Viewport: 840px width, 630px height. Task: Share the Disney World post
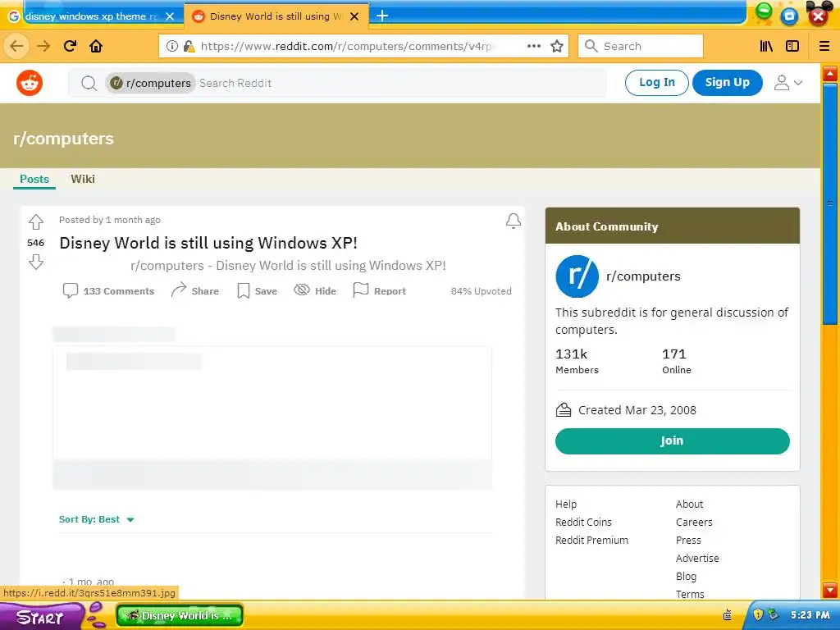coord(194,290)
